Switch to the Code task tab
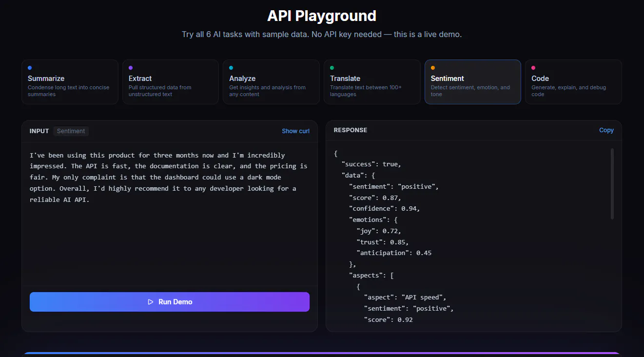The width and height of the screenshot is (644, 357). coord(573,82)
